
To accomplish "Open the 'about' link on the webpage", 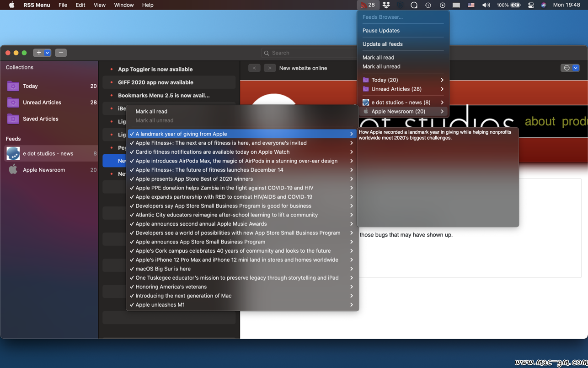I will point(540,121).
